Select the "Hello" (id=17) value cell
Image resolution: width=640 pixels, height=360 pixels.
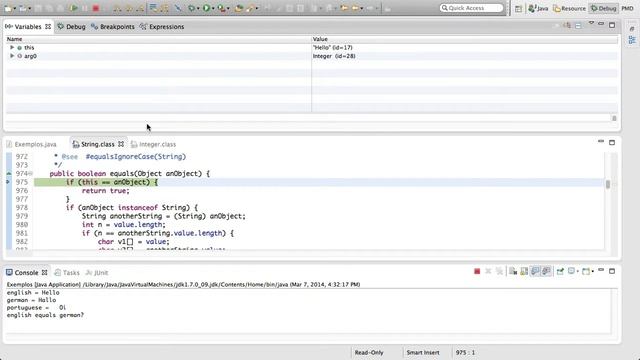(332, 47)
